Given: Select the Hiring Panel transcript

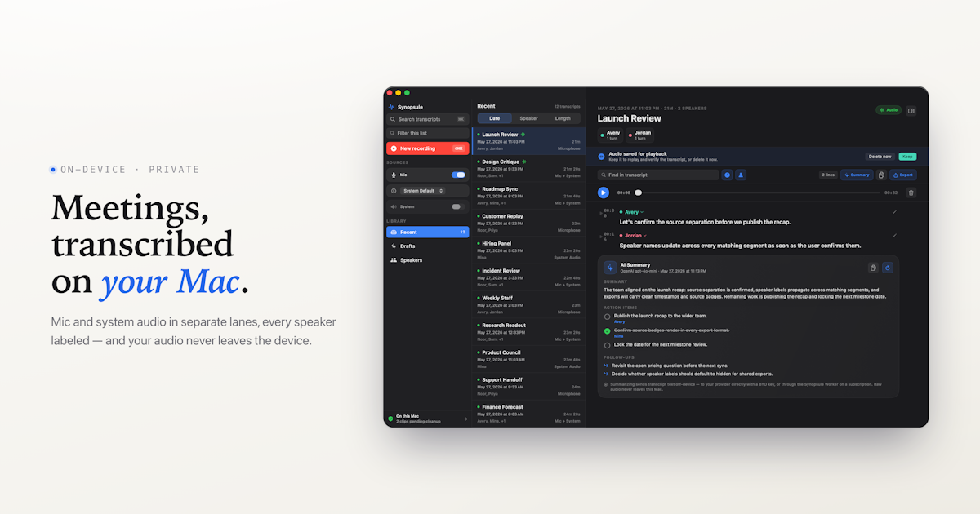Looking at the screenshot, I should 528,250.
